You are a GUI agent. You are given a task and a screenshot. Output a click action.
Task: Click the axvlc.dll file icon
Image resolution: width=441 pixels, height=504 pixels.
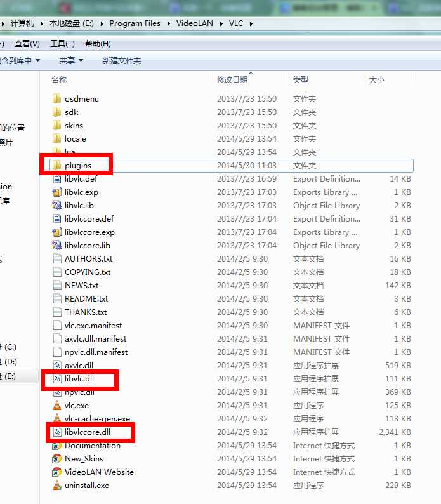(57, 365)
